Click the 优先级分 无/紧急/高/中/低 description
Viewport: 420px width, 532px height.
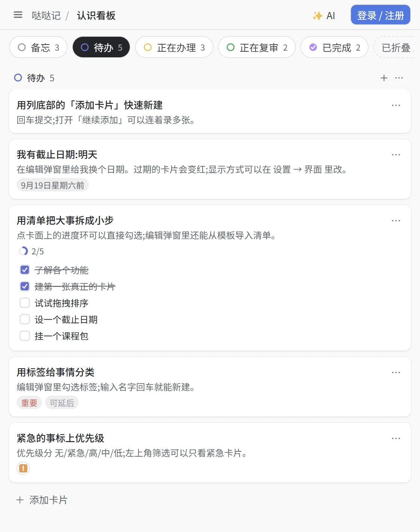point(132,453)
